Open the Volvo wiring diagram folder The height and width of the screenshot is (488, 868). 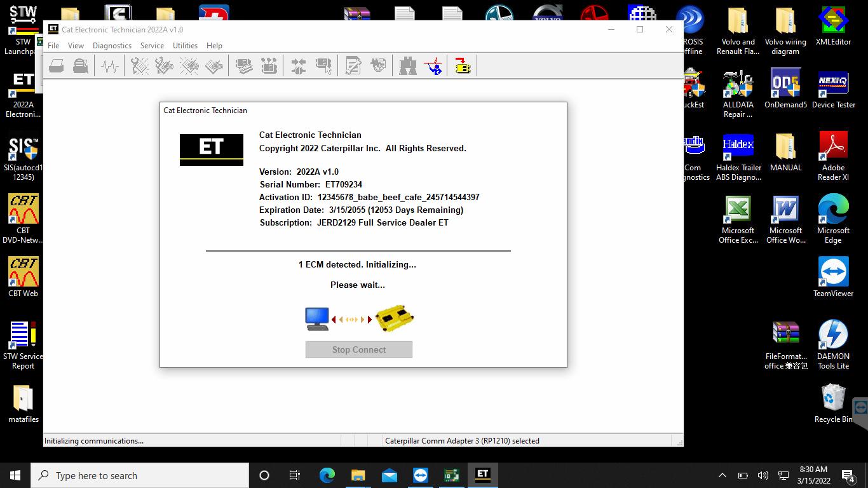[x=785, y=31]
